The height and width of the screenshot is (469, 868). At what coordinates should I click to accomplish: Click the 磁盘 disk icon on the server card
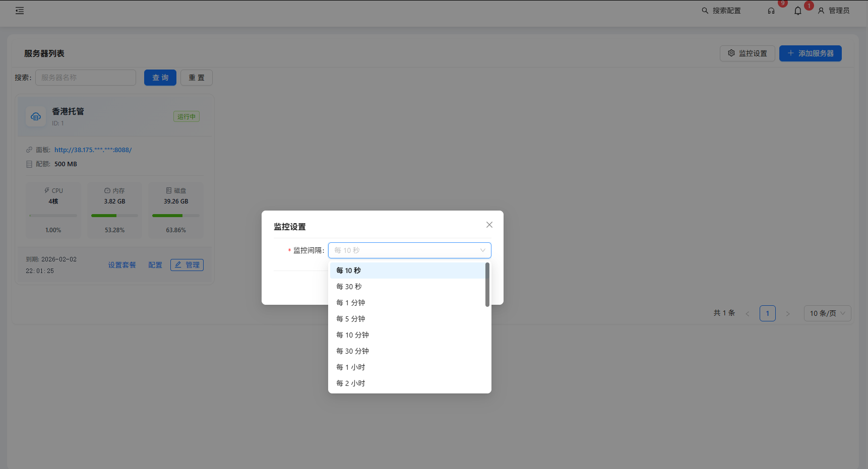point(169,190)
